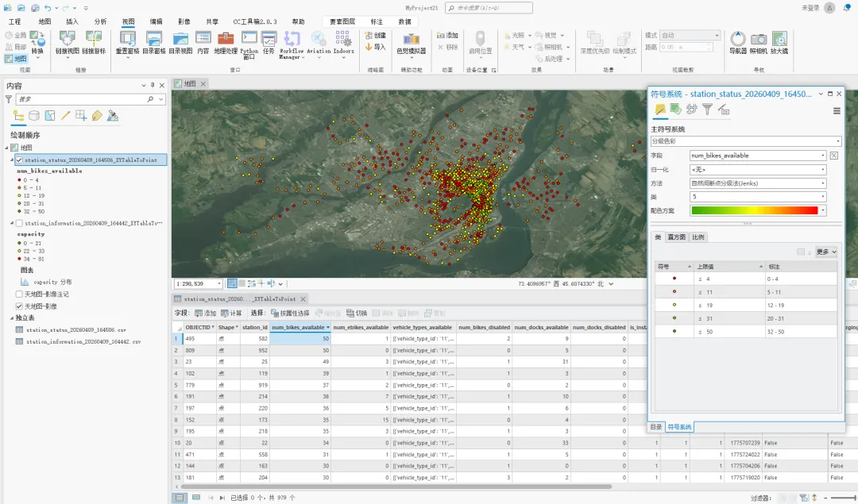Screen dimensions: 858x504
Task: Enable the station_information layer checkbox
Action: tap(20, 224)
